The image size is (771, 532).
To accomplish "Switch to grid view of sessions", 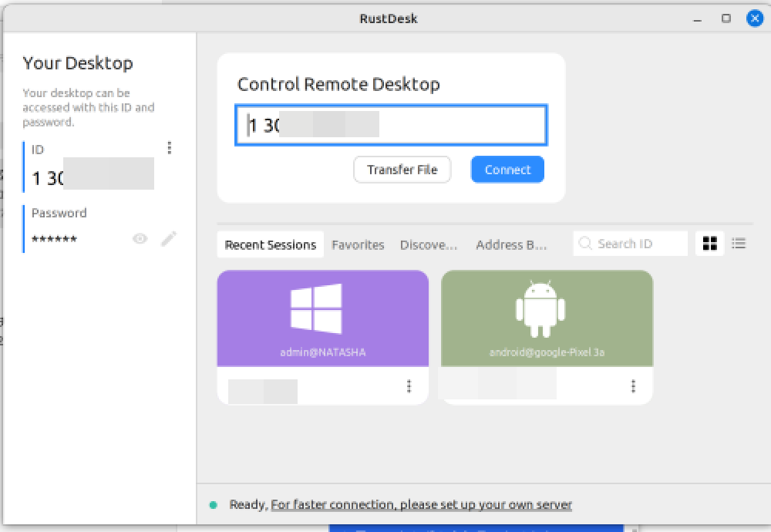I will click(709, 243).
